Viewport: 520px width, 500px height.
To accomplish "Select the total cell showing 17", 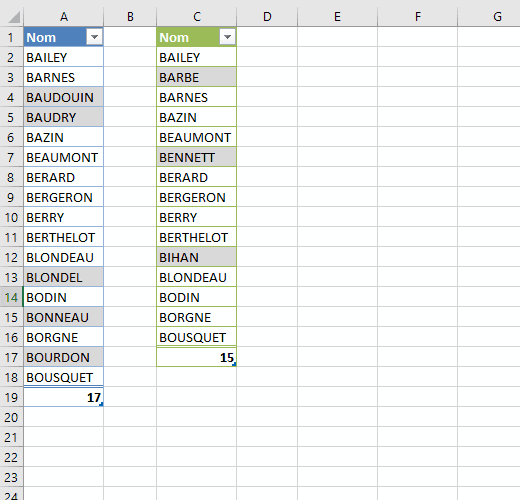I will [64, 397].
